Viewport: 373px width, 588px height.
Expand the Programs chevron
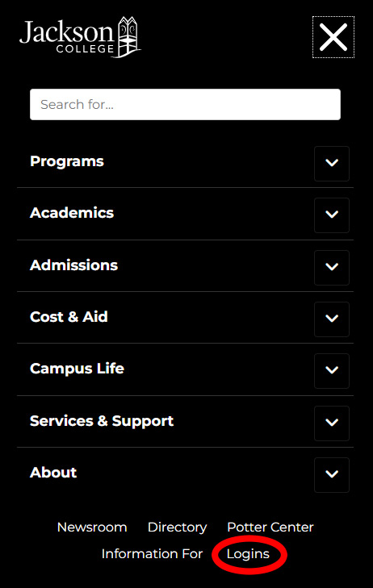[x=332, y=164]
